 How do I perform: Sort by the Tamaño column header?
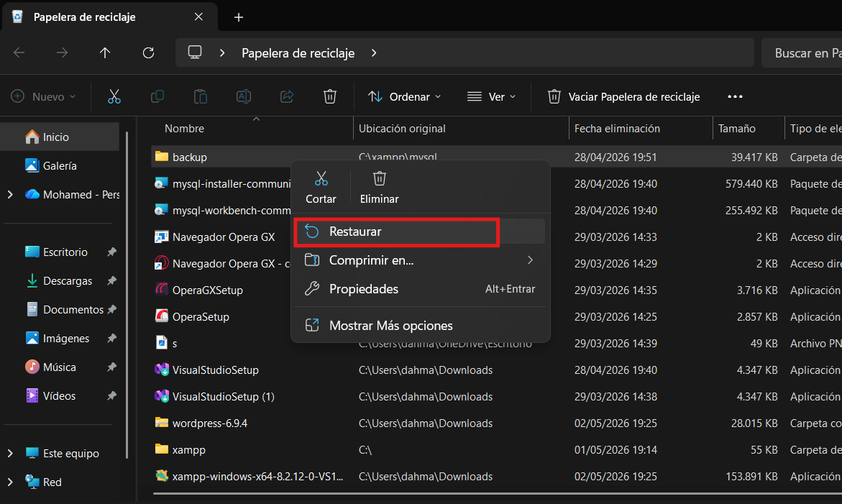737,128
